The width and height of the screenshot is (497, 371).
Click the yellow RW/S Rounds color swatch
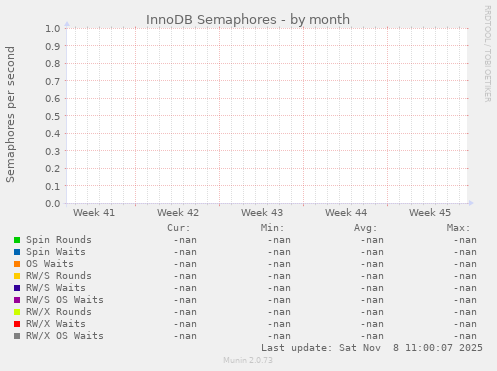(17, 276)
